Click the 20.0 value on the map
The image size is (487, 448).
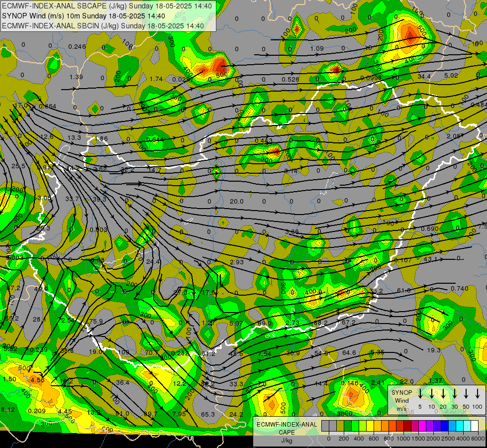[236, 202]
